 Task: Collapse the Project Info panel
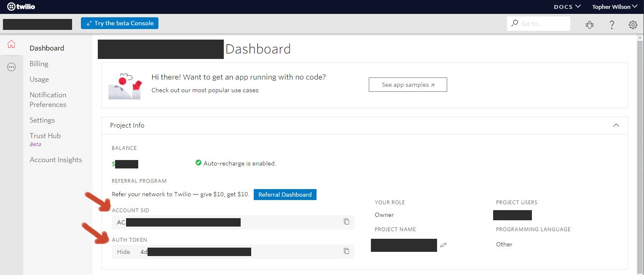(616, 125)
